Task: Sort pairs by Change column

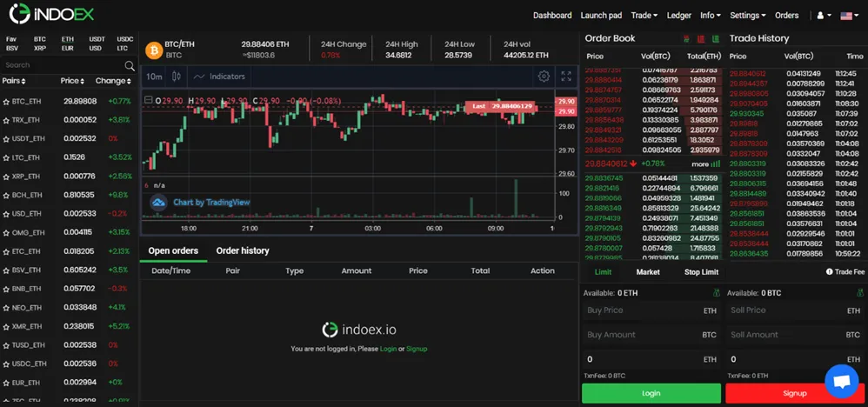Action: click(x=113, y=81)
